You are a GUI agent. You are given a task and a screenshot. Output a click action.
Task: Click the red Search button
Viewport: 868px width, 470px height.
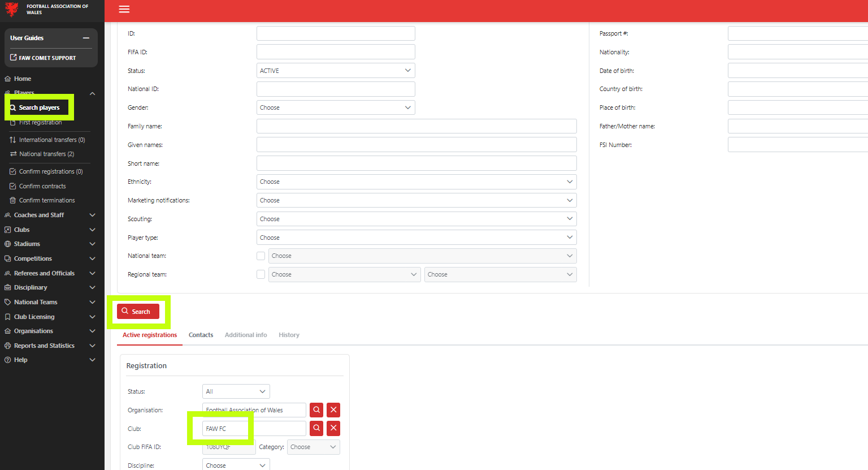[138, 311]
